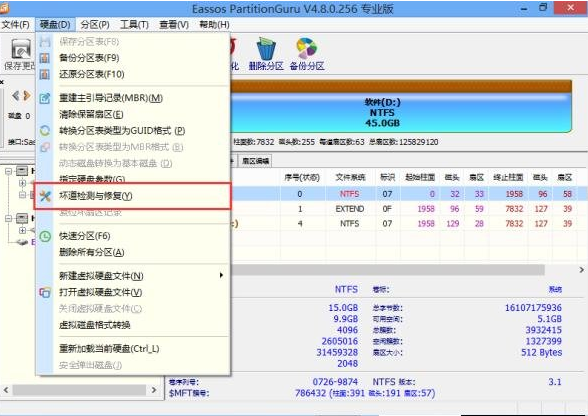
Task: Expand the 新建虚拟硬盘文件(N) submenu arrow
Action: point(221,276)
